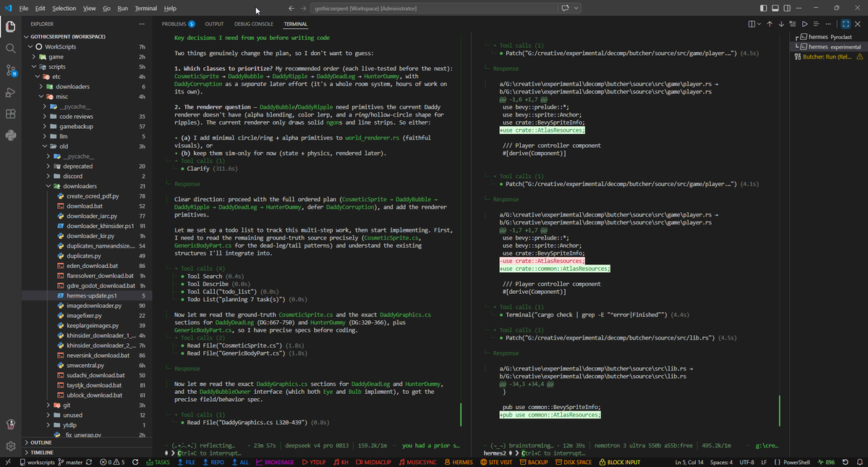Select the hermes experimental terminal
Viewport: 868px width, 467px height.
(x=830, y=46)
